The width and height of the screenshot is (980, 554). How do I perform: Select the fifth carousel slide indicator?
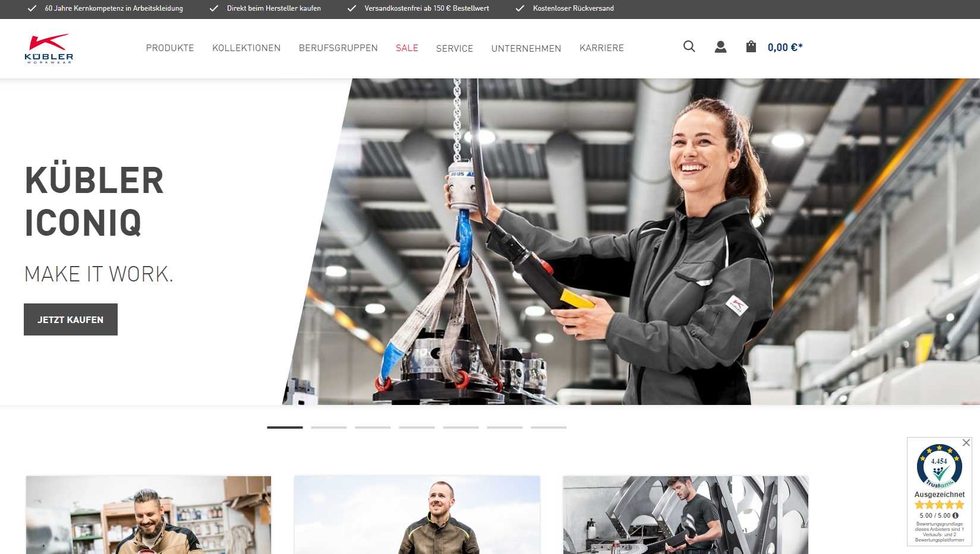[461, 427]
